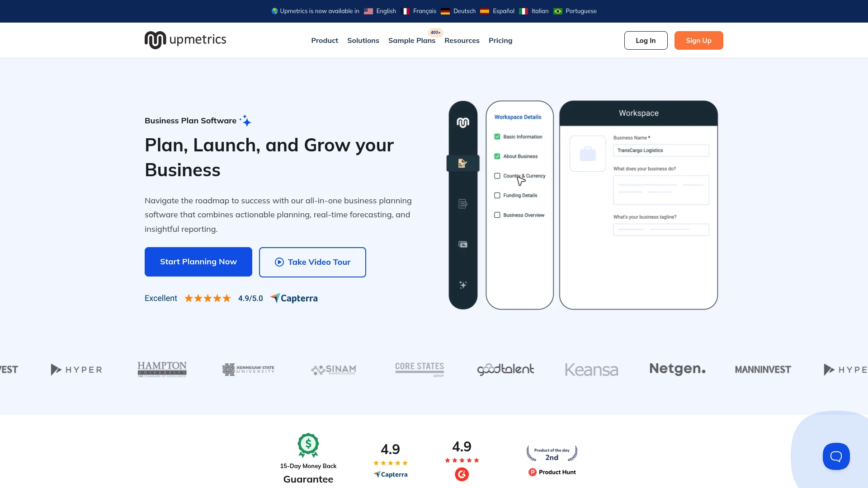This screenshot has width=868, height=488.
Task: Open the chat support bubble
Action: pyautogui.click(x=836, y=456)
